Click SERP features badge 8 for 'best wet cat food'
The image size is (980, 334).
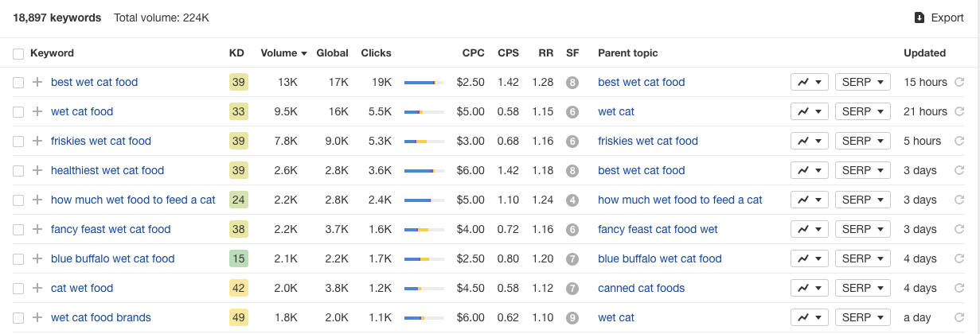(x=572, y=82)
